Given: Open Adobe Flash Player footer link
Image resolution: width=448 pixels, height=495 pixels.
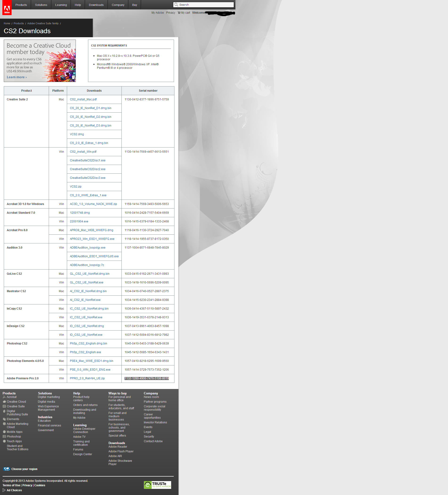Looking at the screenshot, I should 121,451.
